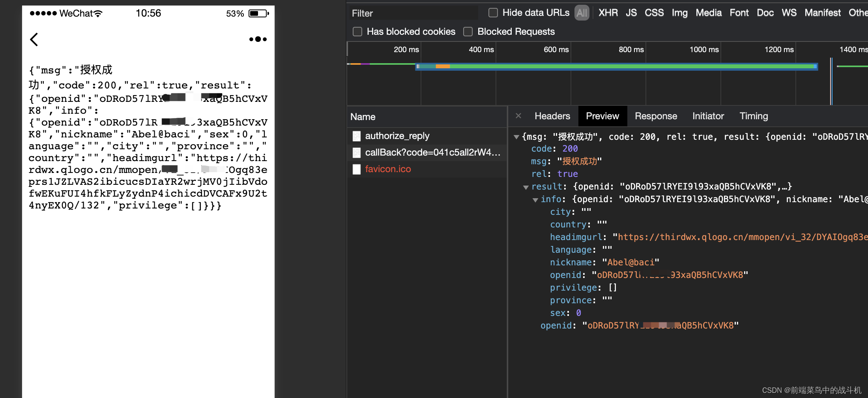Collapse the result object node
The width and height of the screenshot is (868, 398).
[x=526, y=187]
